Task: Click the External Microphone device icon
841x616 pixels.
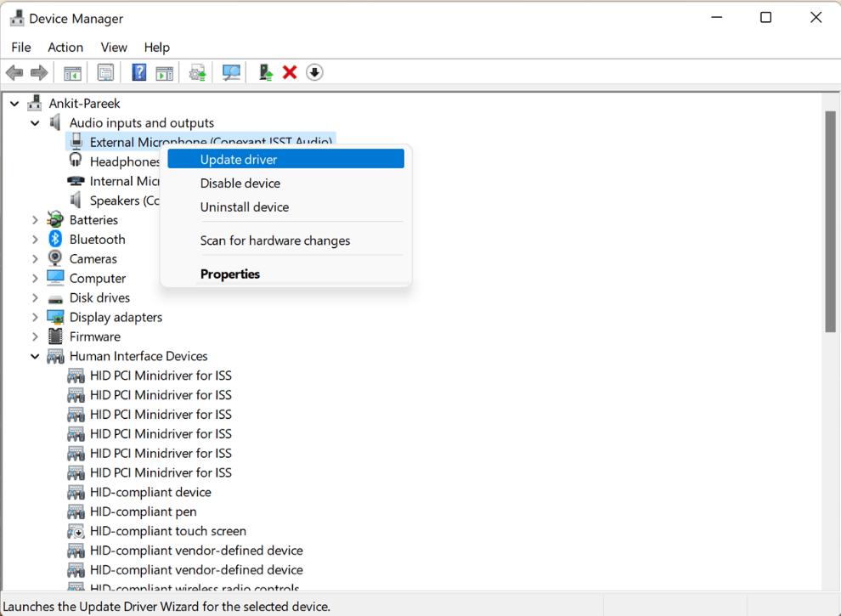Action: tap(76, 142)
